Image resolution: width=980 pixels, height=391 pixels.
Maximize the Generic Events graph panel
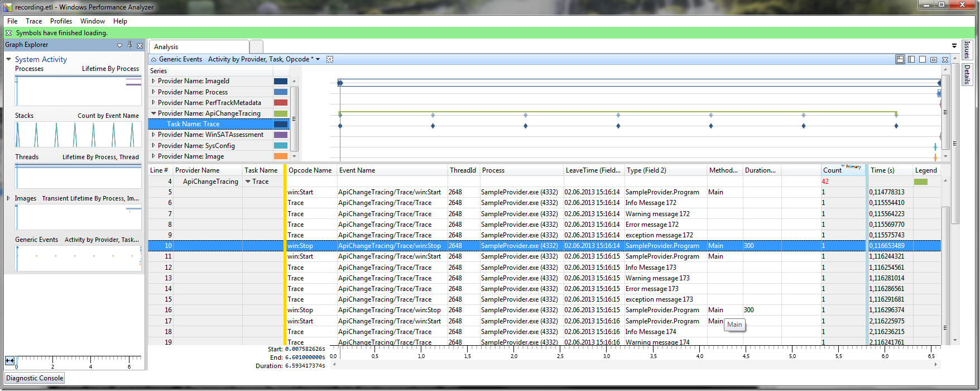coord(934,59)
